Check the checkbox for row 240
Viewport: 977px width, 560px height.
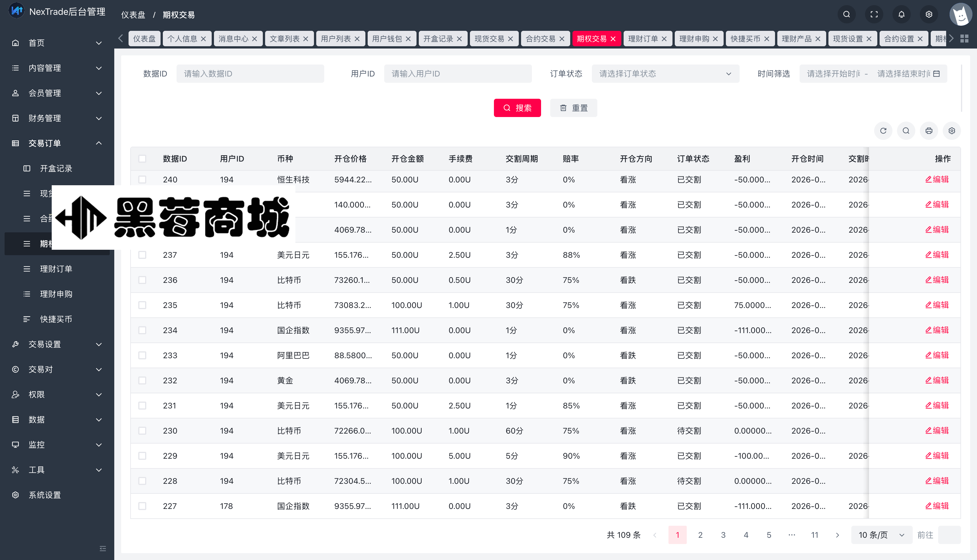[x=143, y=180]
